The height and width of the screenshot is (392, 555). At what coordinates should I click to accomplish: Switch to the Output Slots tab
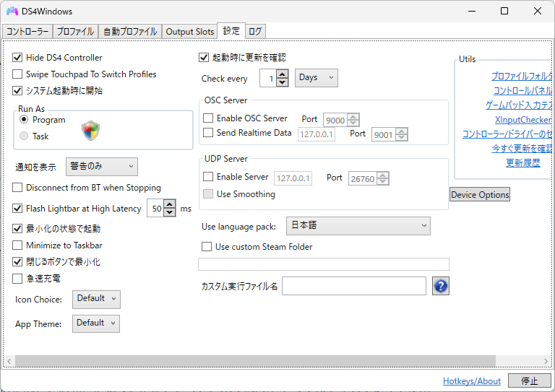190,32
